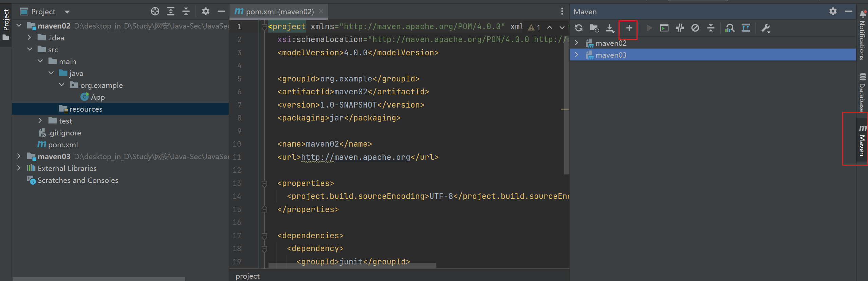The width and height of the screenshot is (868, 281).
Task: Open Maven settings wrench icon
Action: [x=765, y=28]
